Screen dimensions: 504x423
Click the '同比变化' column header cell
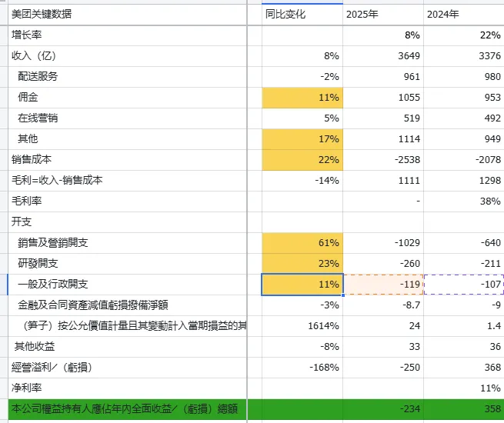[302, 15]
